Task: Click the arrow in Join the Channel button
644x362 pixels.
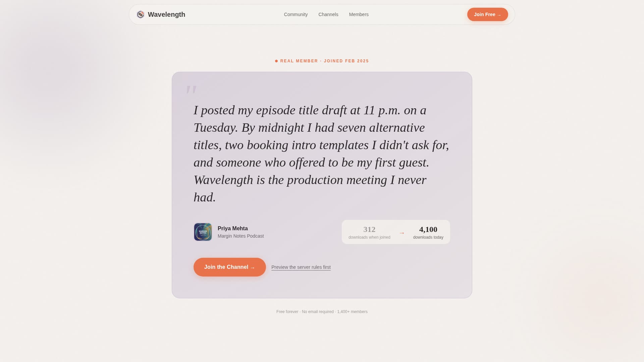Action: pyautogui.click(x=252, y=267)
